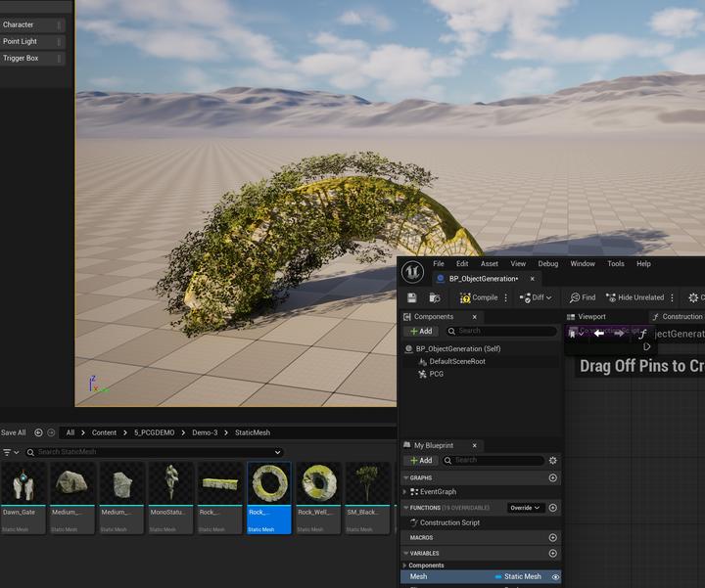Click Save All in content browser

click(14, 432)
